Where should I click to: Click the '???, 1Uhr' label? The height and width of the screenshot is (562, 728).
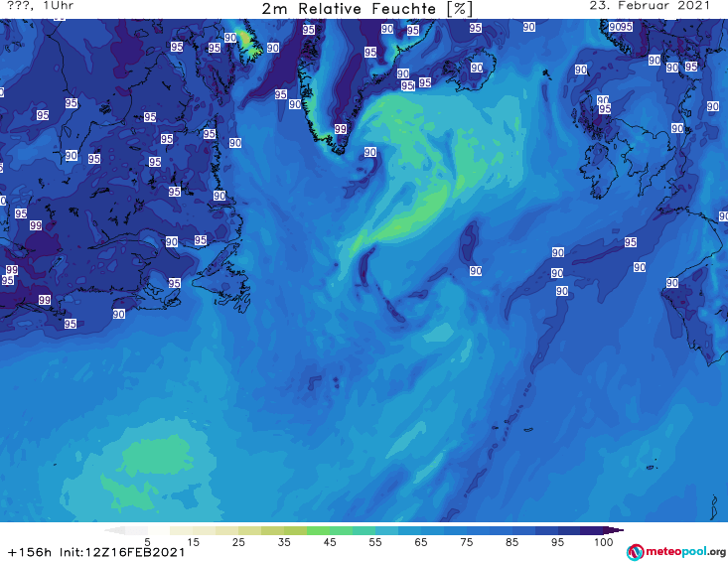[x=41, y=6]
